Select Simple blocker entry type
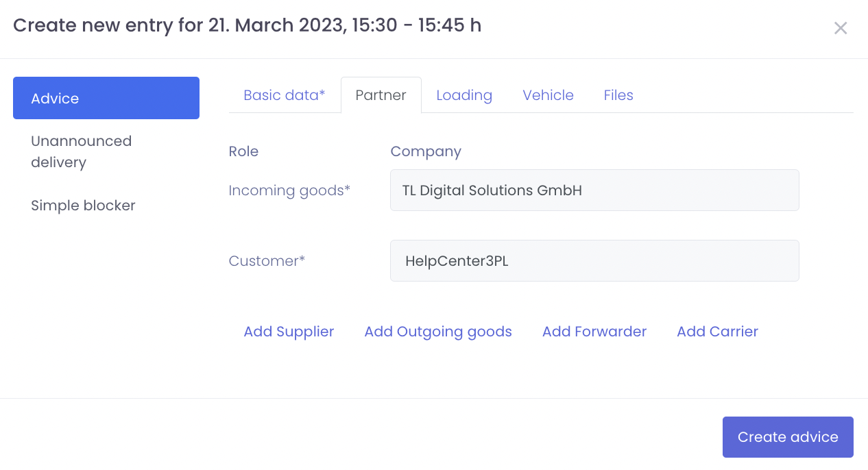This screenshot has width=868, height=470. point(83,206)
